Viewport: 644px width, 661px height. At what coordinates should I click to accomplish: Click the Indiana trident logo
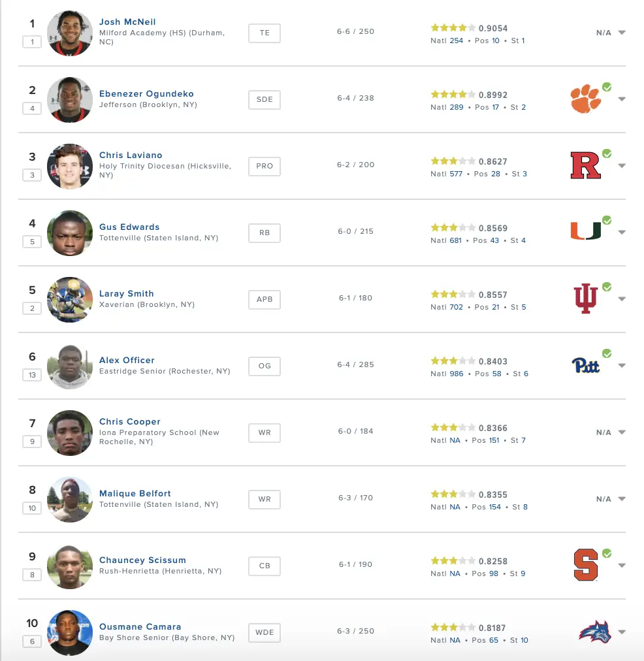585,298
